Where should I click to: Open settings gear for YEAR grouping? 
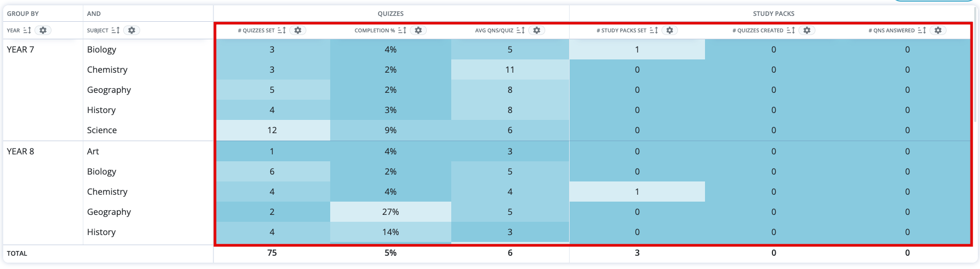coord(43,31)
